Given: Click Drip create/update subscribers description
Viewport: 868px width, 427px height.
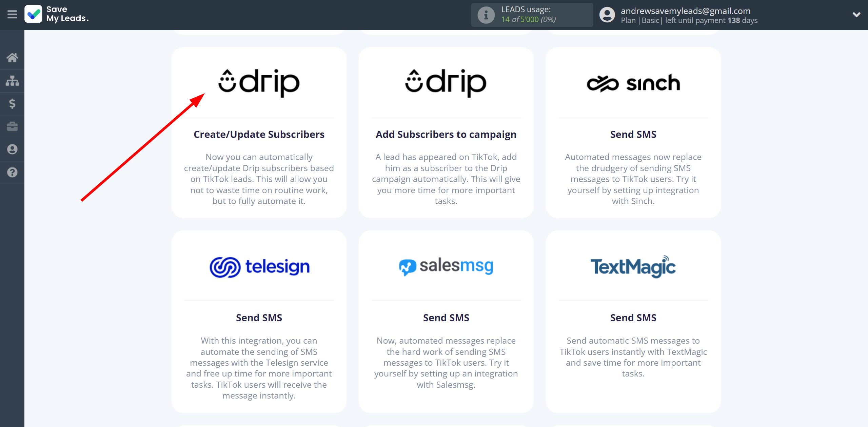Looking at the screenshot, I should 259,179.
